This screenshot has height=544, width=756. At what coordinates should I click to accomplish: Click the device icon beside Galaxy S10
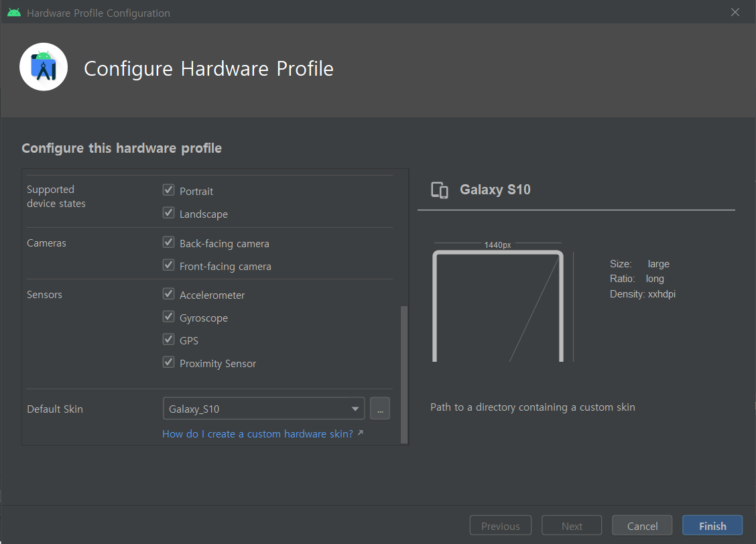(439, 190)
